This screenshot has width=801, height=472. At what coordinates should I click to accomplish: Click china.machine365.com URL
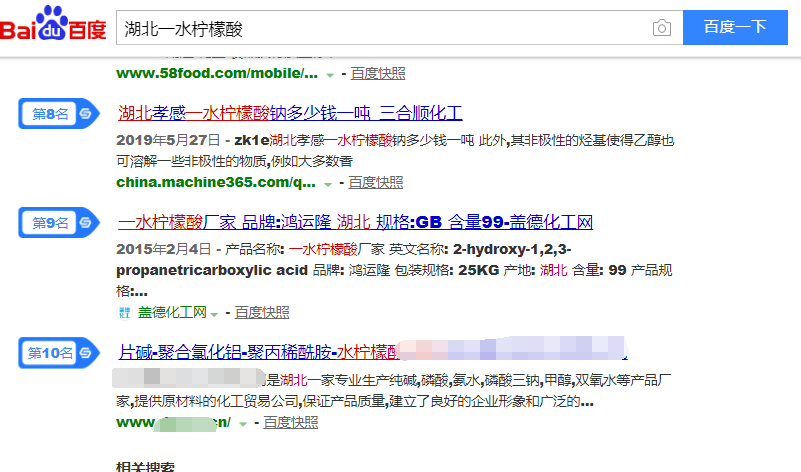click(216, 182)
